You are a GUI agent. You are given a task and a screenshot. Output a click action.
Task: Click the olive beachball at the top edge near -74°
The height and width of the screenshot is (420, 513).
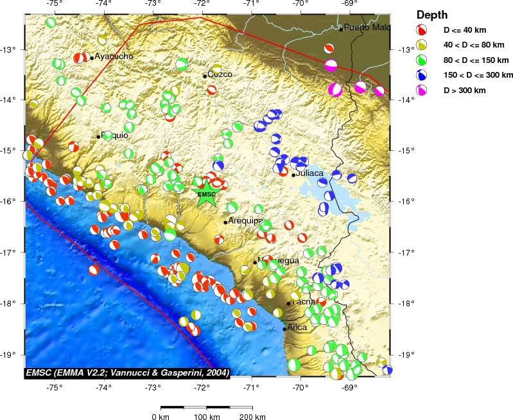102,40
